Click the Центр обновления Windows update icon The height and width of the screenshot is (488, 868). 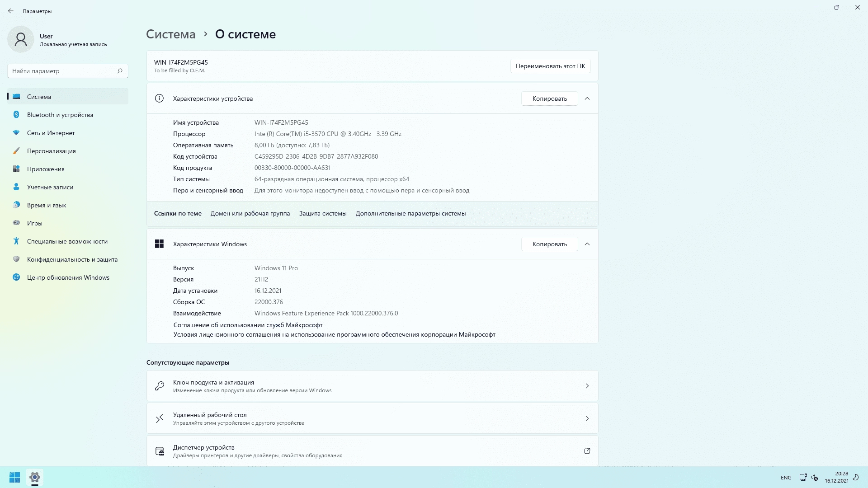(x=16, y=277)
